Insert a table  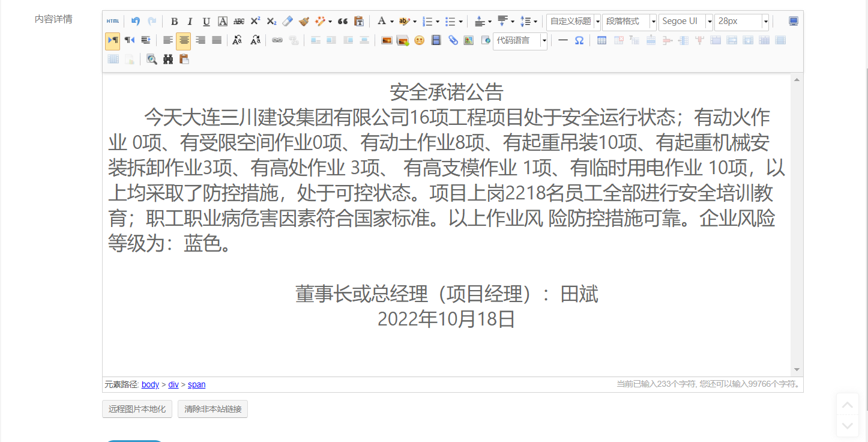point(601,41)
